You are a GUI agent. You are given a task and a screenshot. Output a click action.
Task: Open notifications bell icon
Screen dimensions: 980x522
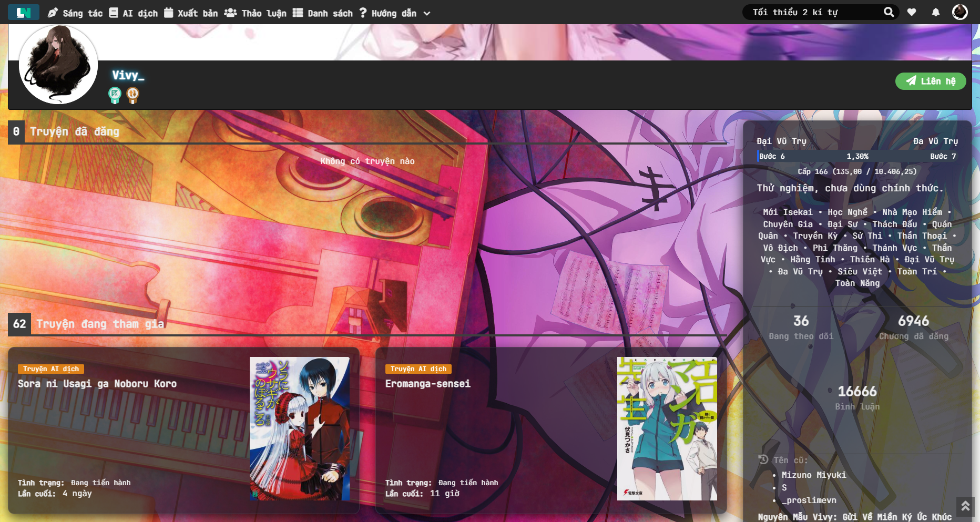coord(936,12)
